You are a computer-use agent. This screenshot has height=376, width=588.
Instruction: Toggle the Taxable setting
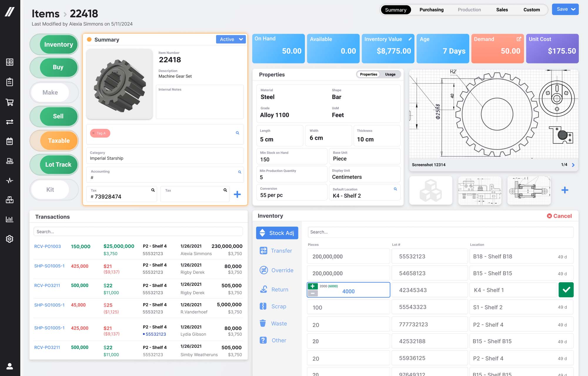(x=59, y=141)
